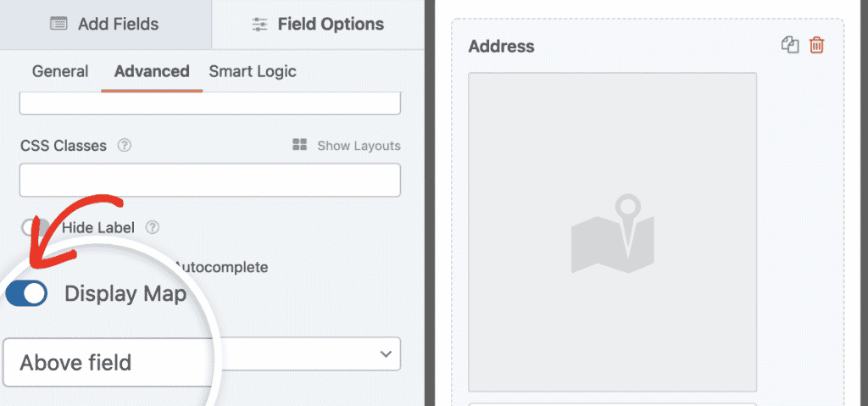Click the Field Options sliders icon

click(x=260, y=25)
